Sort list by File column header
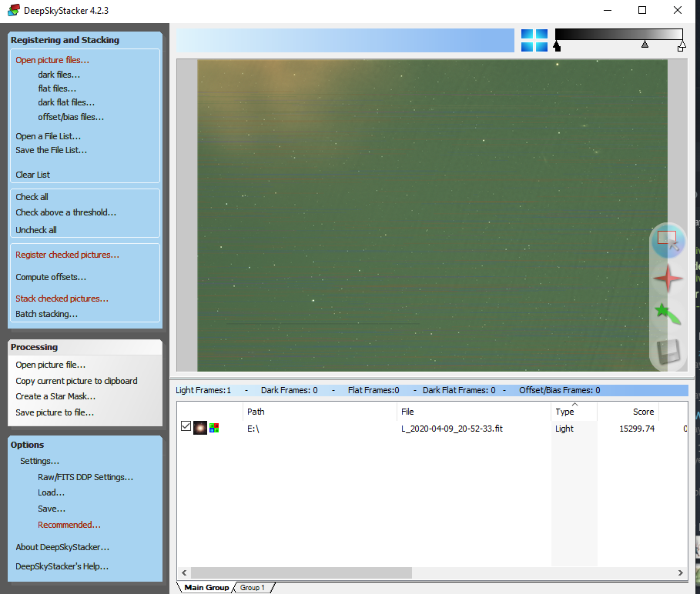700x594 pixels. (474, 412)
